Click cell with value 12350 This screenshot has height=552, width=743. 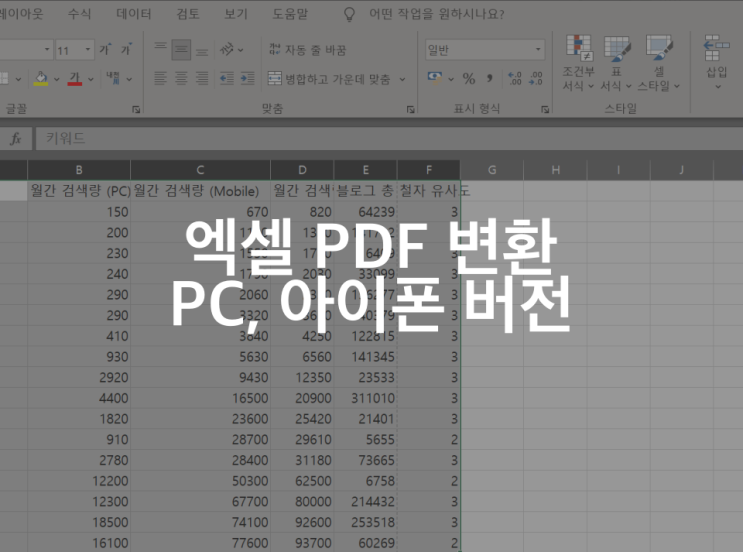tap(302, 378)
